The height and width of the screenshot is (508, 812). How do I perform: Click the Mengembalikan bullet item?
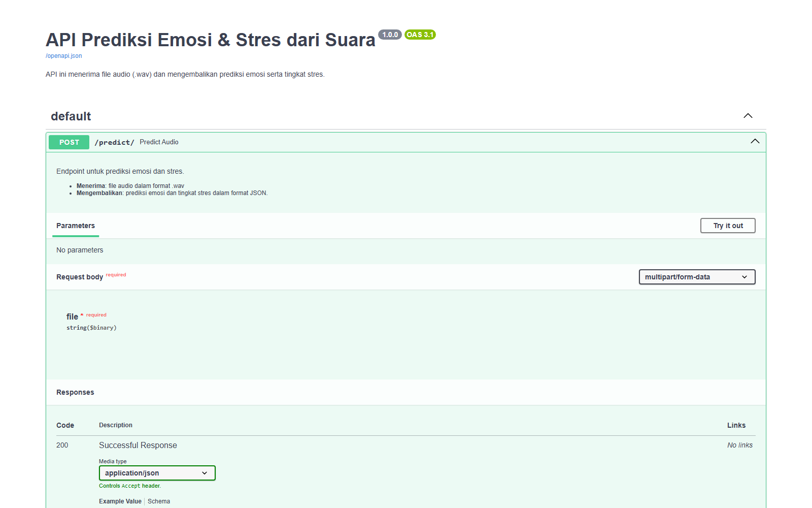pos(172,193)
